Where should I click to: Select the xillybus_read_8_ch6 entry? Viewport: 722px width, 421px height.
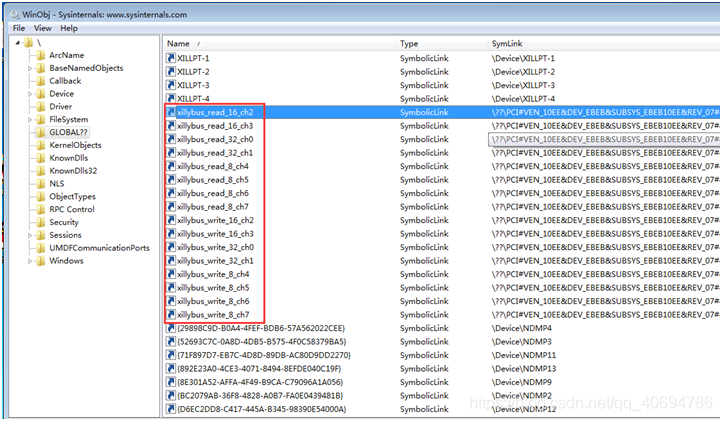point(213,193)
